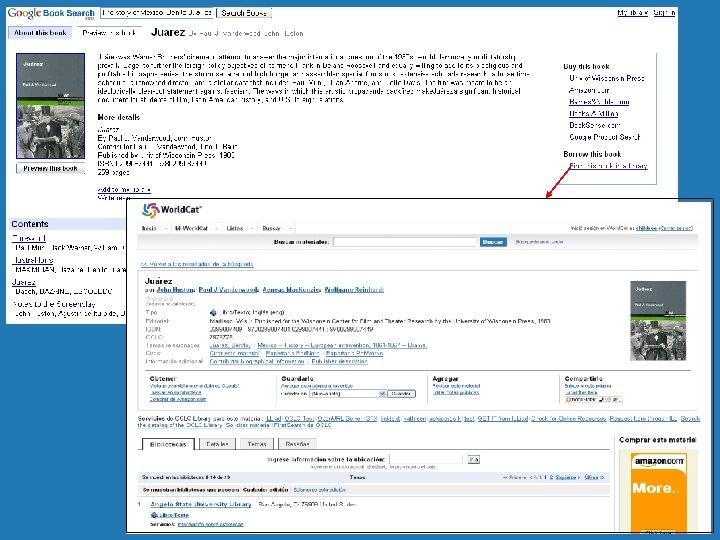Image resolution: width=720 pixels, height=540 pixels.
Task: Click the Amazon.com More advertisement banner
Action: (658, 491)
